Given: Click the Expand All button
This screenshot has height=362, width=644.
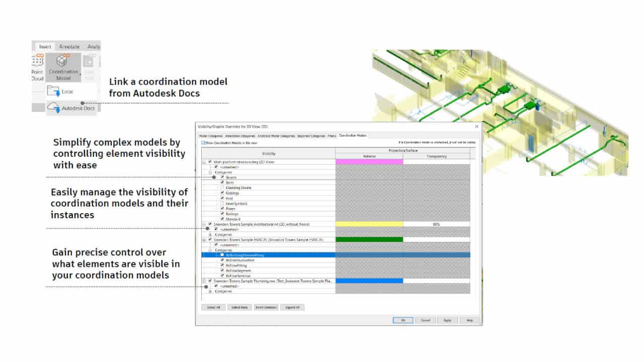Looking at the screenshot, I should point(292,307).
